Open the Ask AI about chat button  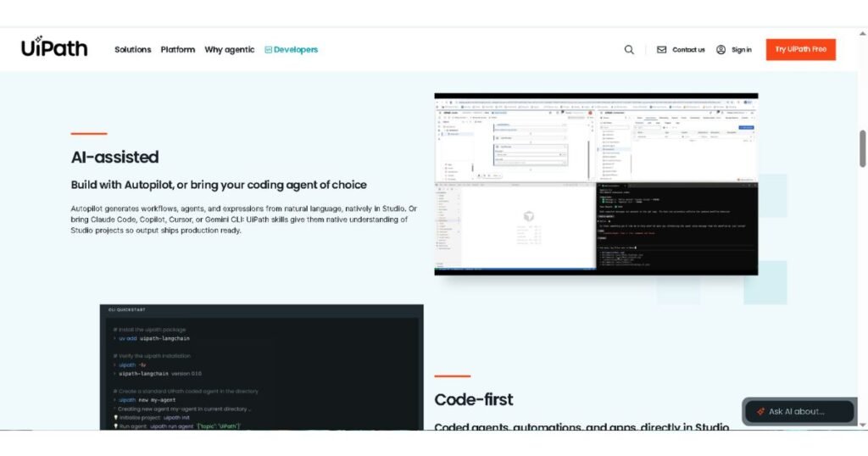798,411
